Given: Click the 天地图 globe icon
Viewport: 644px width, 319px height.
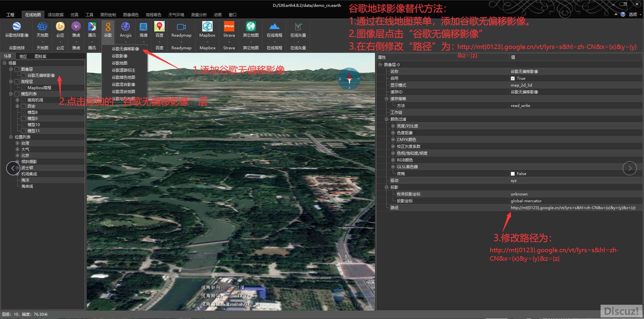Looking at the screenshot, I should coord(42,27).
